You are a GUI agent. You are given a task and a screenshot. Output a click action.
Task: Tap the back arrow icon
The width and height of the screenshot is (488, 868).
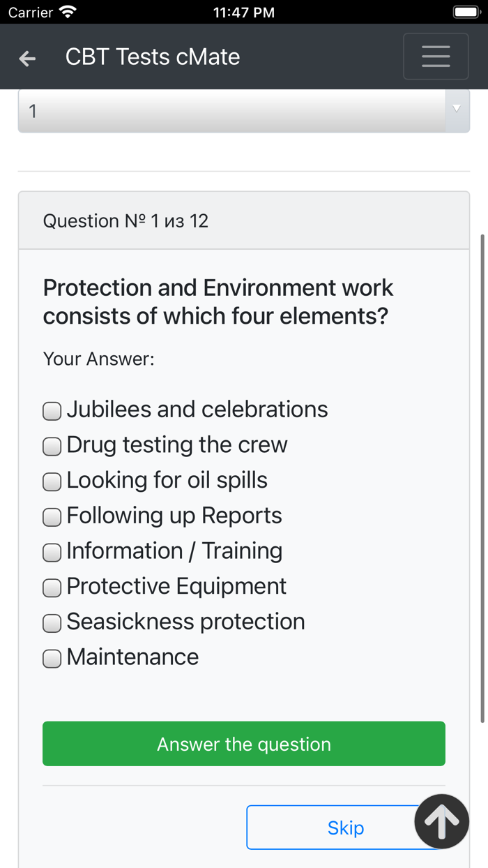[27, 59]
